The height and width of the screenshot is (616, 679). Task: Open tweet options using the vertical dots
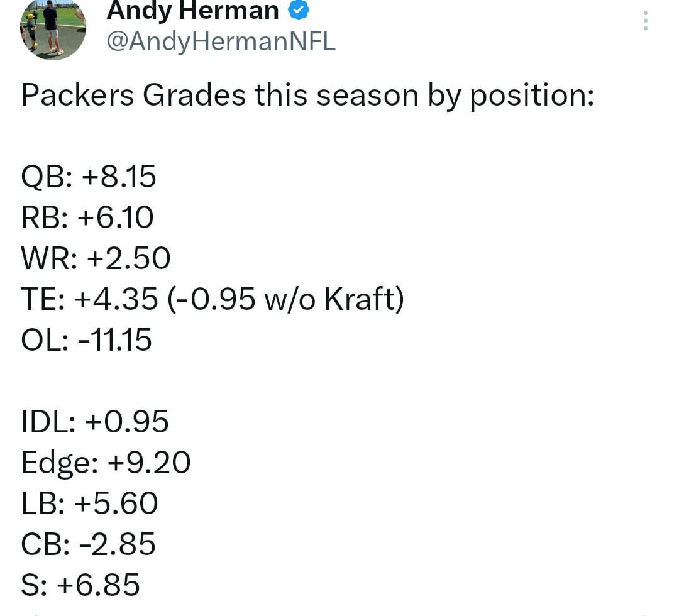pyautogui.click(x=645, y=21)
